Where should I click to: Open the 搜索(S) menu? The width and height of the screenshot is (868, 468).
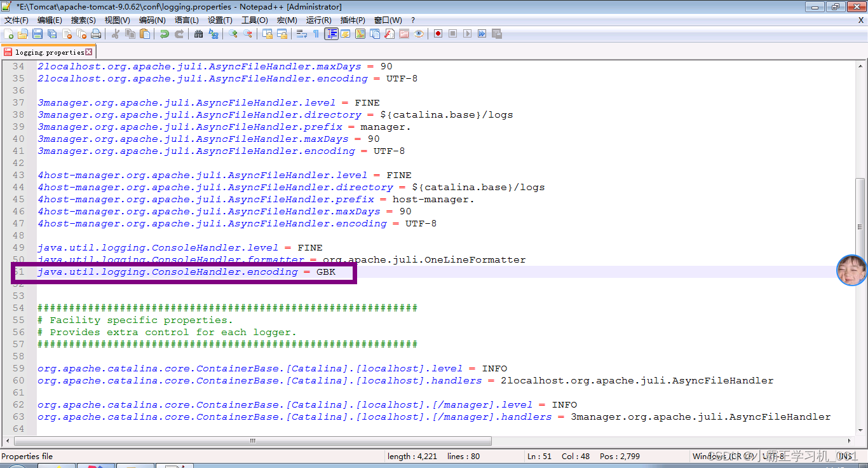click(x=84, y=20)
